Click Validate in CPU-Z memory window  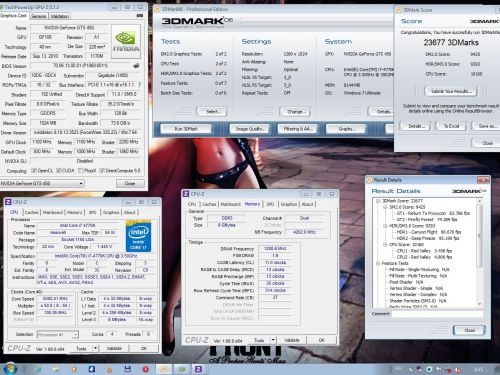(x=292, y=340)
